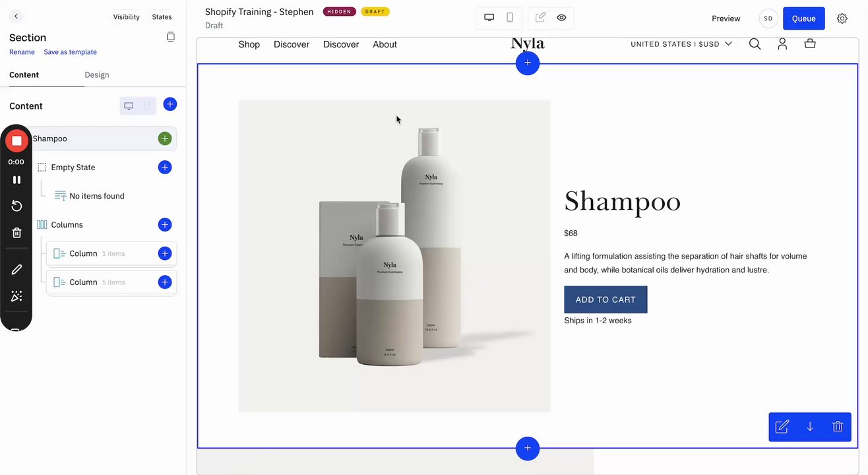Screen dimensions: 868x475
Task: Click the large Shampoo product heading
Action: 623,201
